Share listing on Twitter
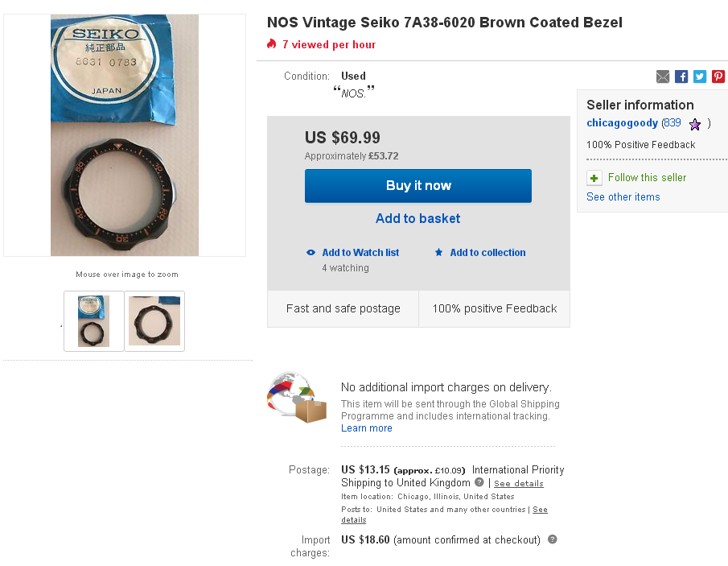This screenshot has height=566, width=728. point(700,76)
